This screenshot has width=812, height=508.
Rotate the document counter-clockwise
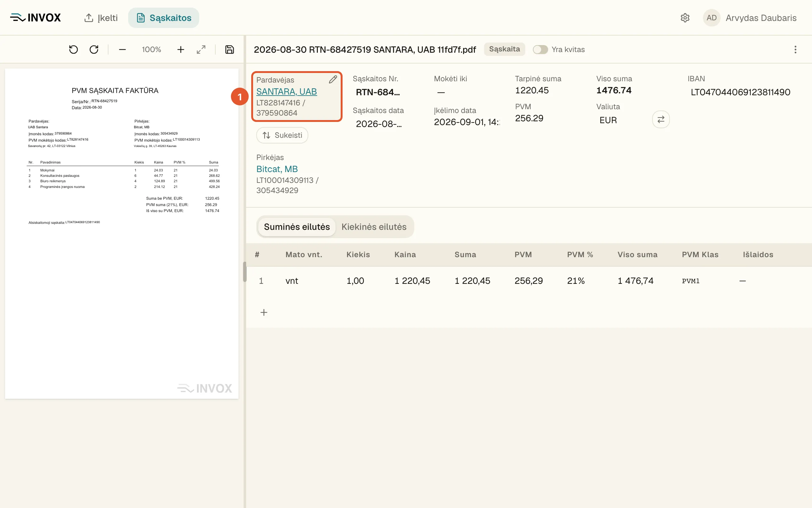pos(73,50)
